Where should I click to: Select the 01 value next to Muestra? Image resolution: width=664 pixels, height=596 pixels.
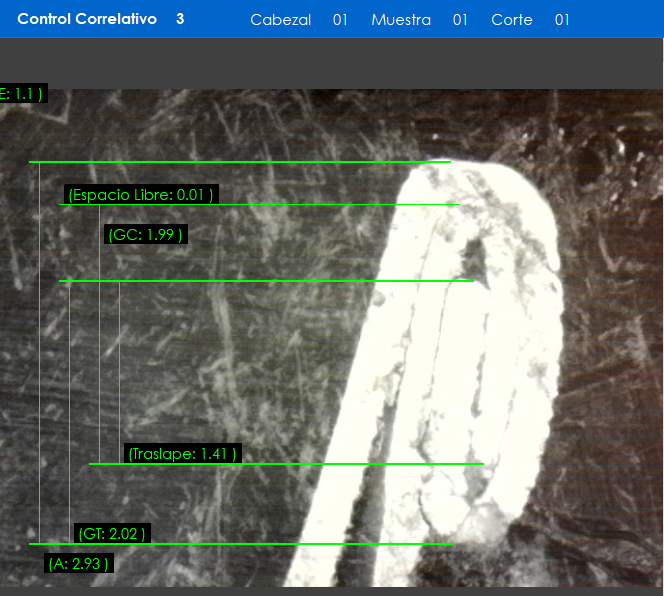(x=460, y=20)
